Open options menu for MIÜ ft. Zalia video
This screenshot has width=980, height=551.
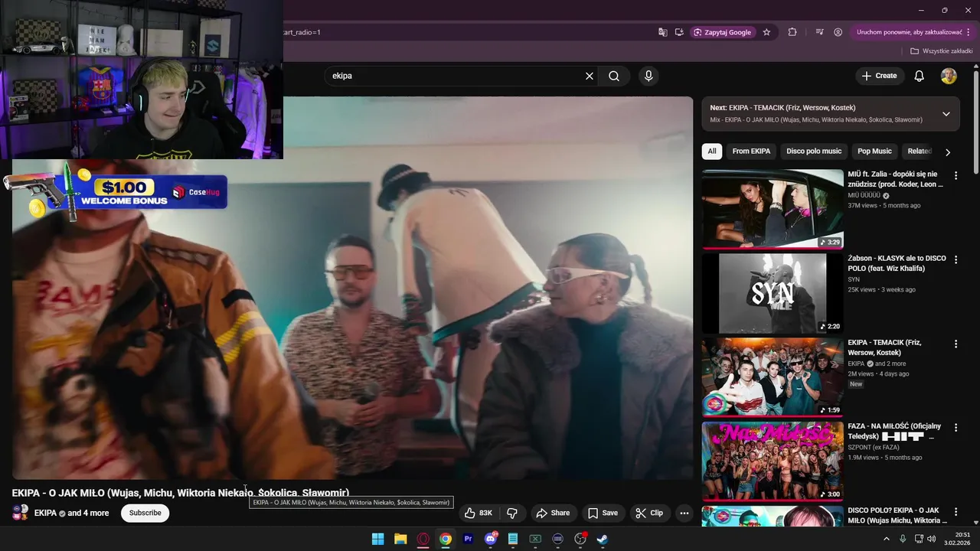[x=955, y=175]
